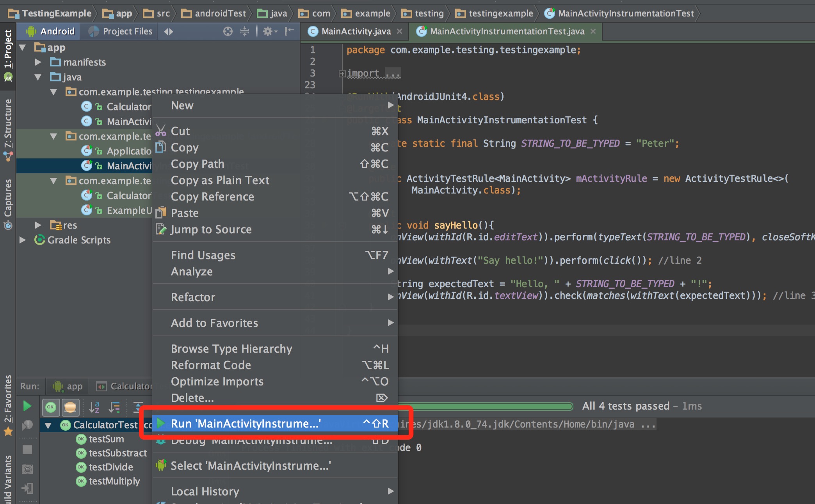
Task: Choose Jump to Source
Action: click(x=275, y=229)
